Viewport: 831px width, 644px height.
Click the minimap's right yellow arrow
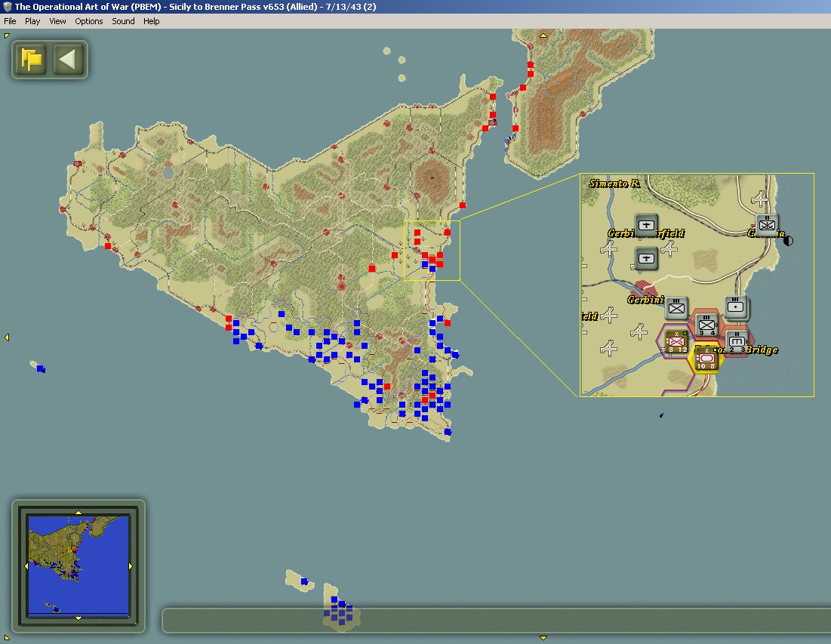pyautogui.click(x=131, y=566)
